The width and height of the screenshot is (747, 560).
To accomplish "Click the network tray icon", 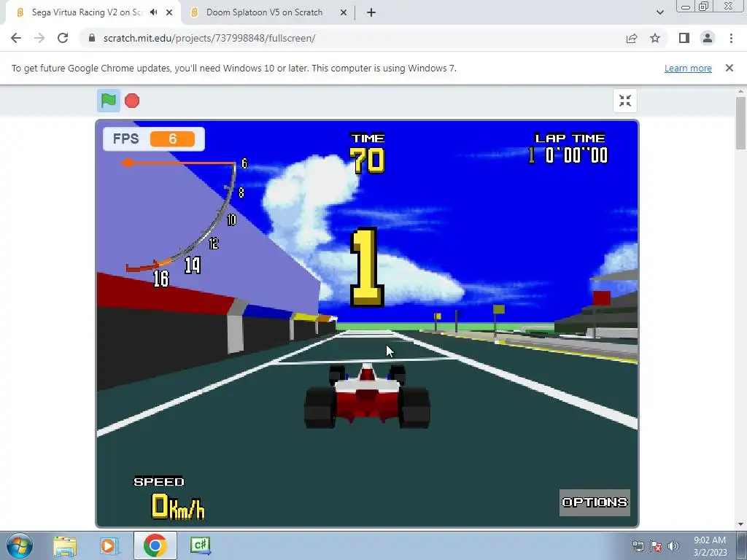I will coord(638,546).
